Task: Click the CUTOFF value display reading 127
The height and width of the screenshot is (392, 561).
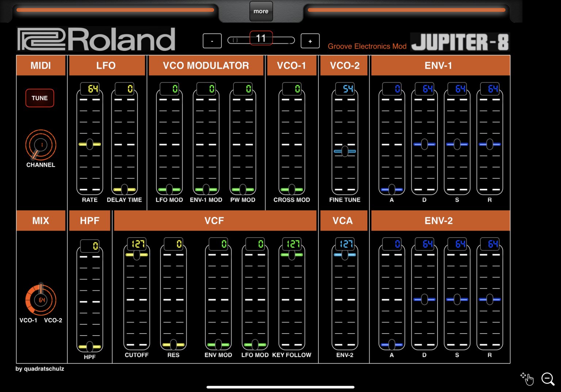Action: point(137,244)
